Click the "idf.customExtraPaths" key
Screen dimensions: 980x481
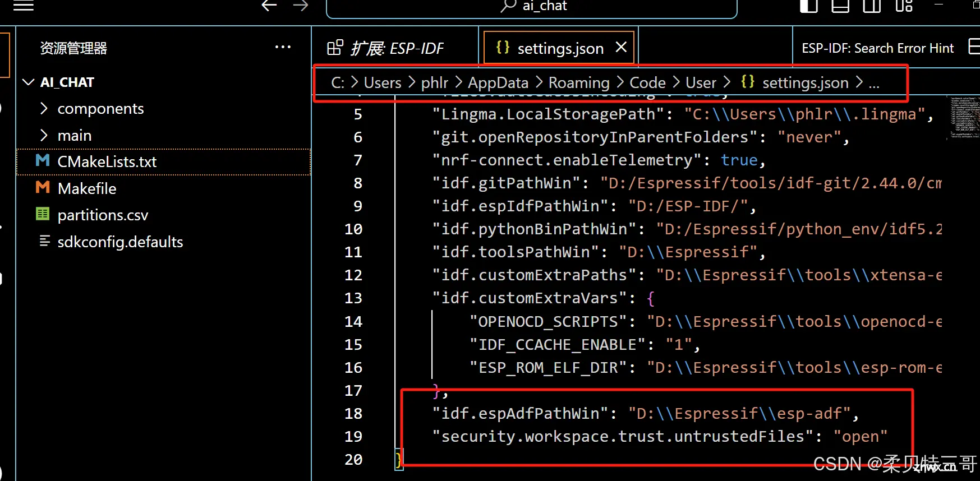click(x=534, y=275)
